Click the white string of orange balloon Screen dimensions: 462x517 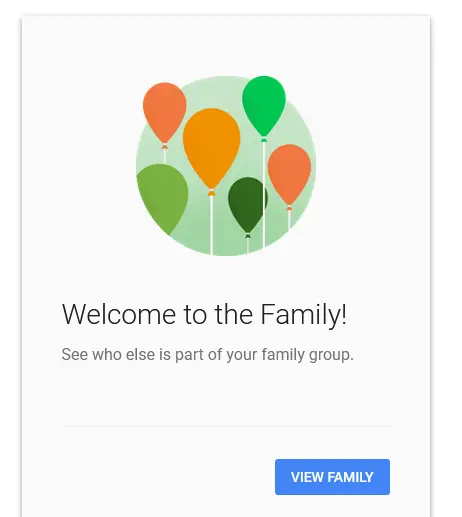coord(211,225)
